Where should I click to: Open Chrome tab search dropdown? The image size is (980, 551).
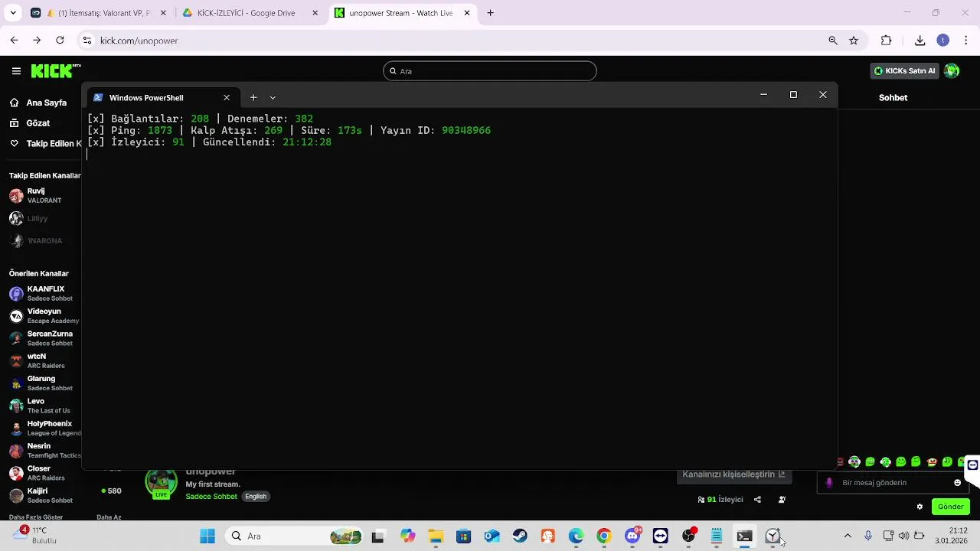coord(13,13)
